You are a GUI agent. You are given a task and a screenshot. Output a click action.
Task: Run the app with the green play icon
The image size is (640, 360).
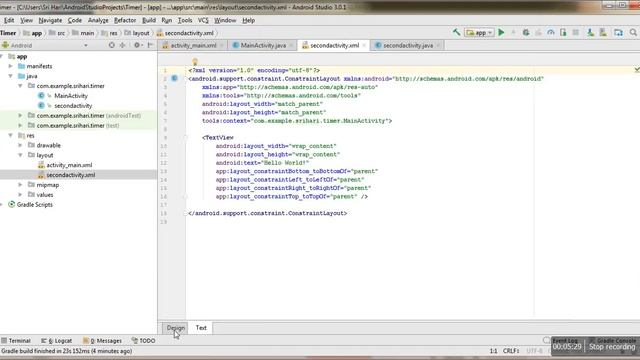click(x=501, y=32)
